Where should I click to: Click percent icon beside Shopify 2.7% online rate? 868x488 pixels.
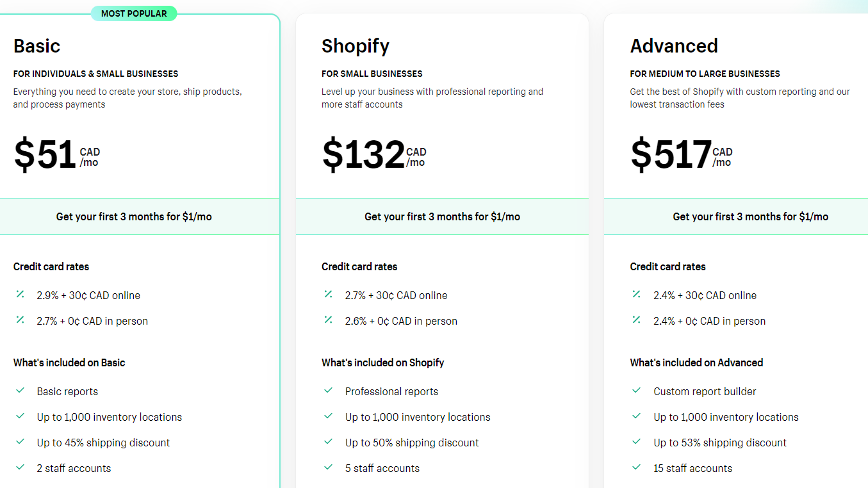[329, 295]
